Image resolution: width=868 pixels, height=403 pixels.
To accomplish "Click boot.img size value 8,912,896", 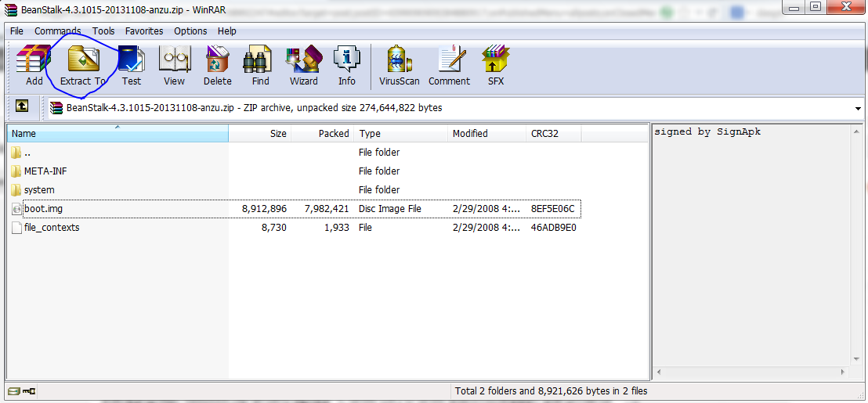I will tap(264, 209).
